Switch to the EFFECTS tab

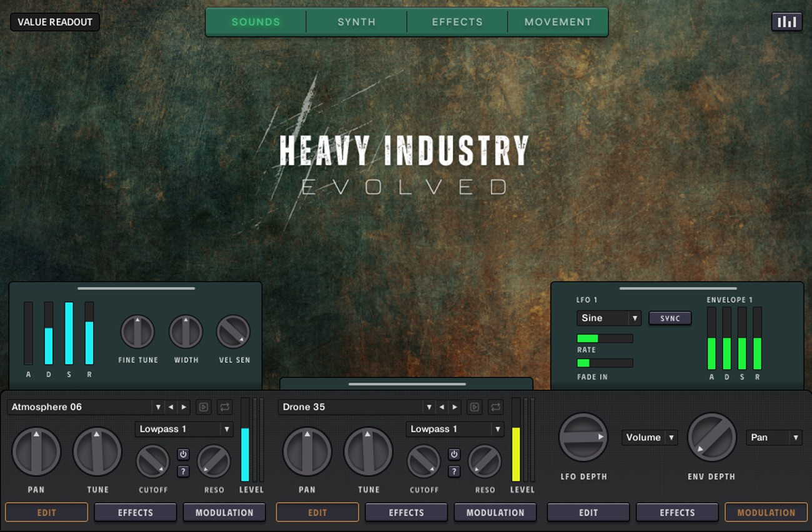click(x=456, y=21)
